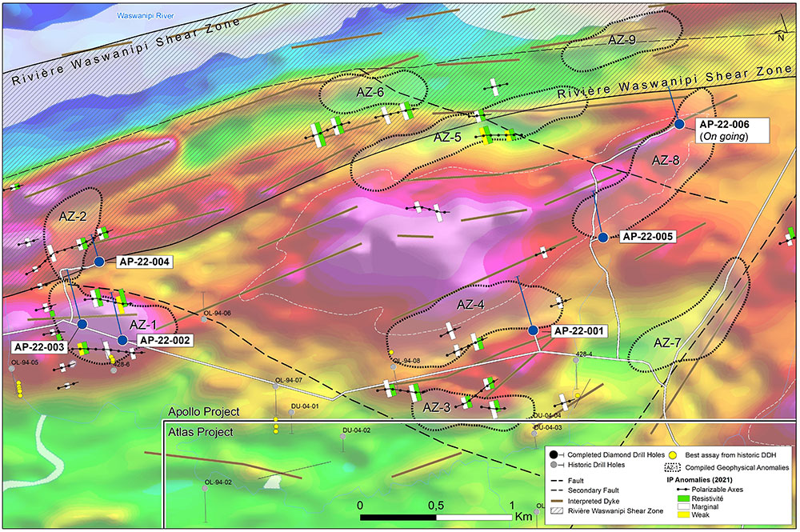Click the blue drill hole marker for AP-22-002
The width and height of the screenshot is (800, 532).
click(122, 340)
